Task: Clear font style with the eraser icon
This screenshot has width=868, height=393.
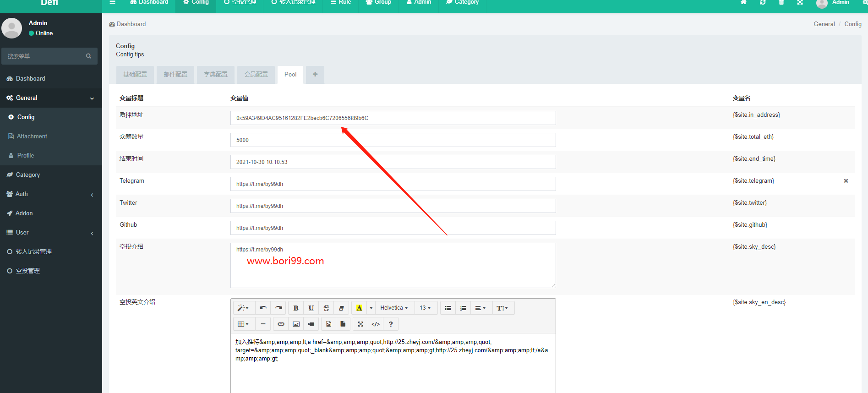Action: pos(341,308)
